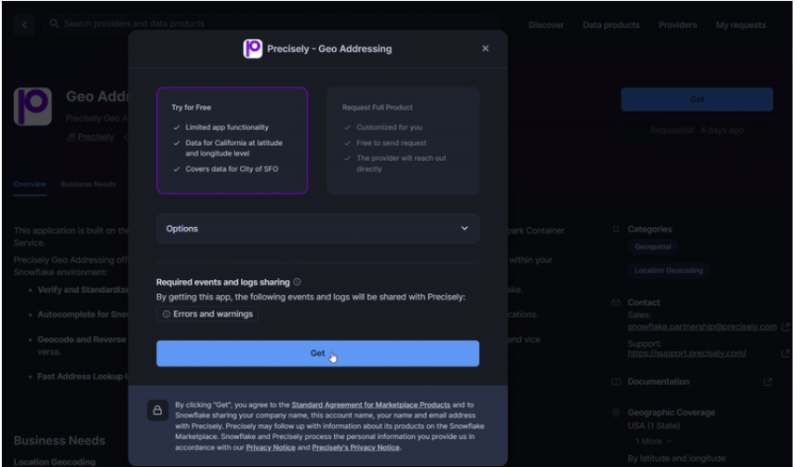Switch to the Business Needs tab
800x467 pixels.
pos(88,184)
